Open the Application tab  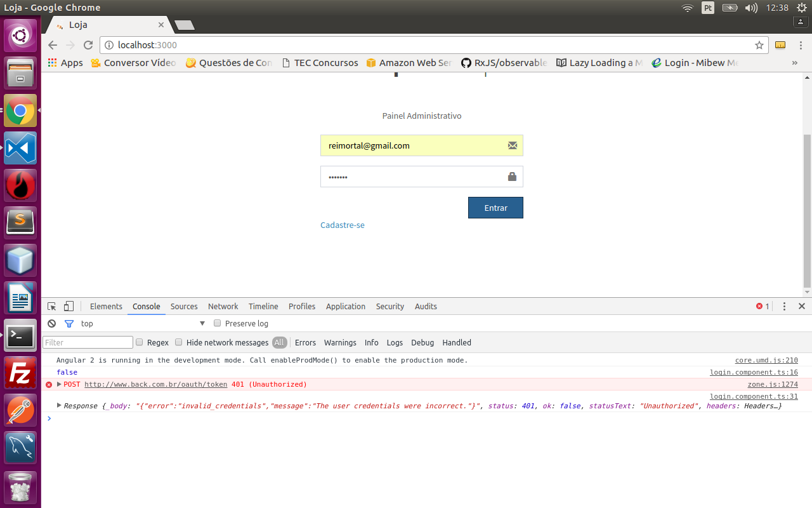pyautogui.click(x=346, y=306)
